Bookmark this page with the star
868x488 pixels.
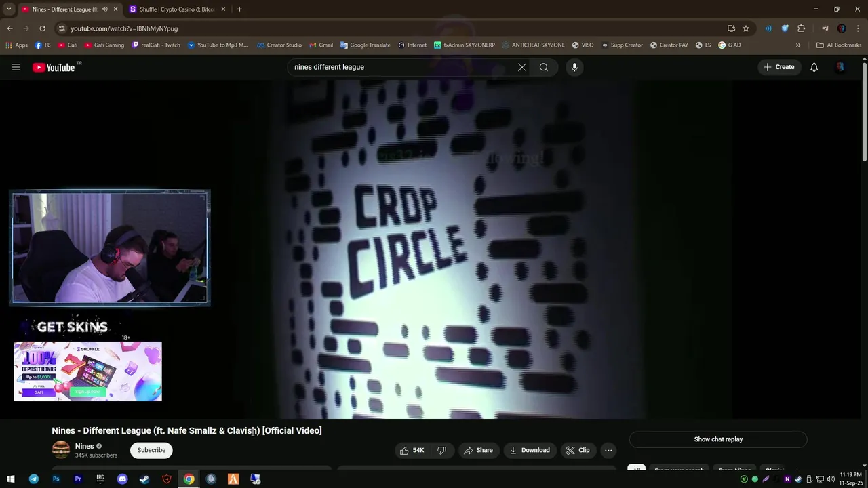(x=746, y=28)
